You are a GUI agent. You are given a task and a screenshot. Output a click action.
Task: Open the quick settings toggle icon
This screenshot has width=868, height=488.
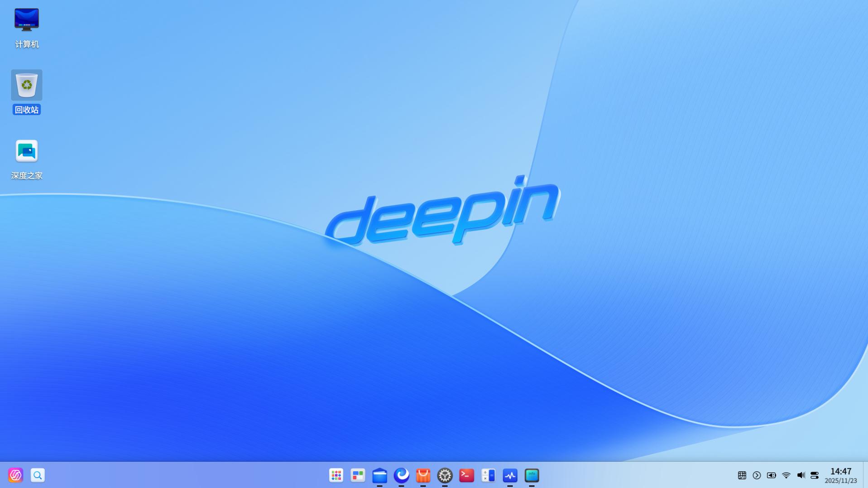click(x=815, y=475)
